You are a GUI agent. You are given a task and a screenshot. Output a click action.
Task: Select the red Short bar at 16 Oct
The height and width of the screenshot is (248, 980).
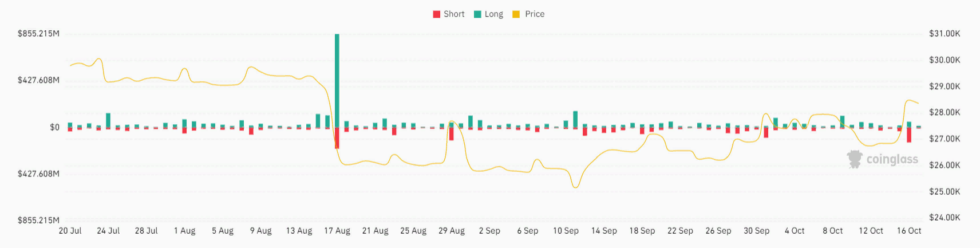(x=909, y=135)
